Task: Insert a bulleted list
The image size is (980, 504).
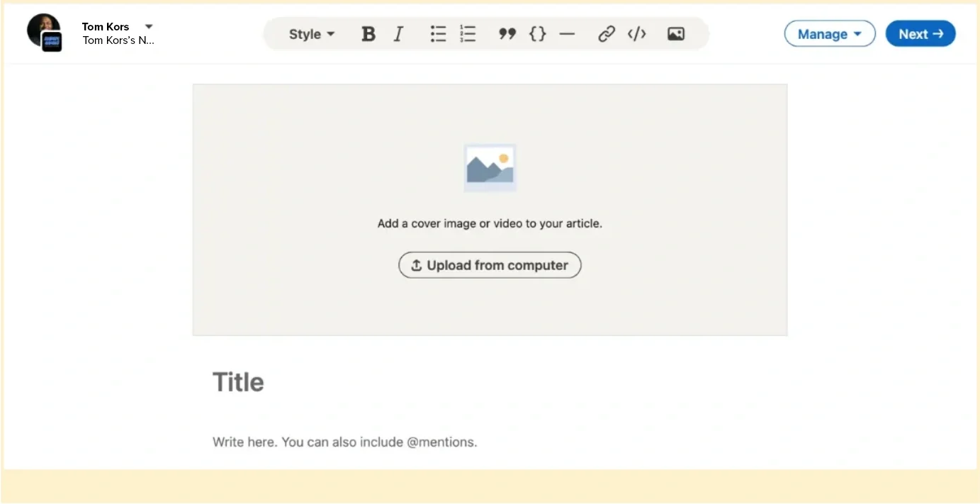Action: tap(437, 33)
